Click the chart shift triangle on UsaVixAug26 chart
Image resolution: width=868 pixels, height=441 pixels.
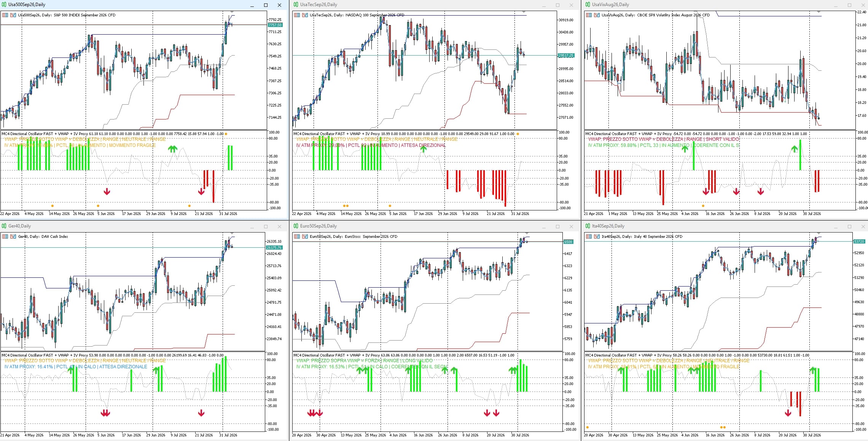point(819,12)
